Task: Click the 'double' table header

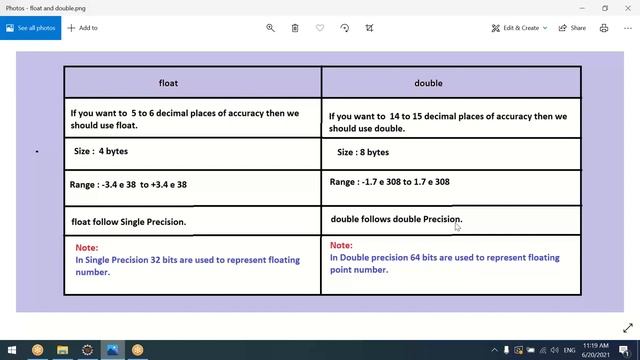Action: tap(428, 83)
